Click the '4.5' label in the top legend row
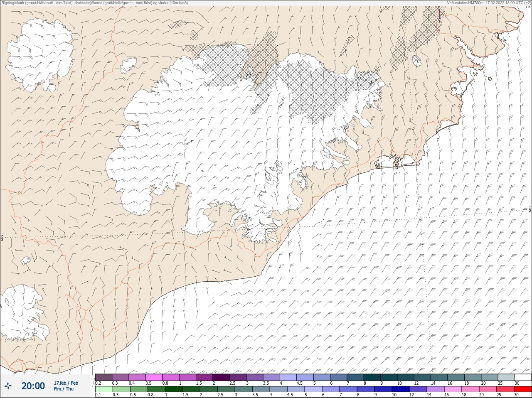This screenshot has height=398, width=532. click(x=299, y=383)
